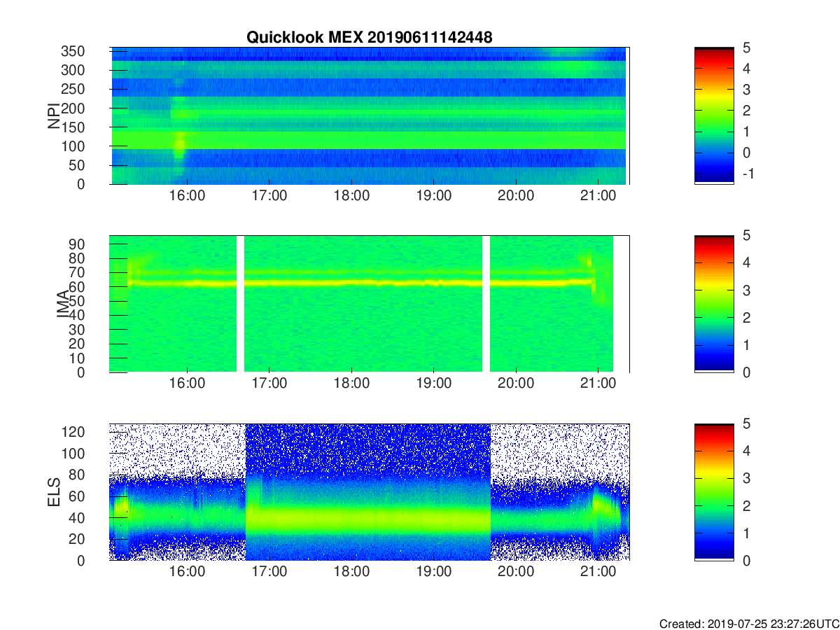The height and width of the screenshot is (630, 840).
Task: Click the IMA panel color bar
Action: [714, 304]
